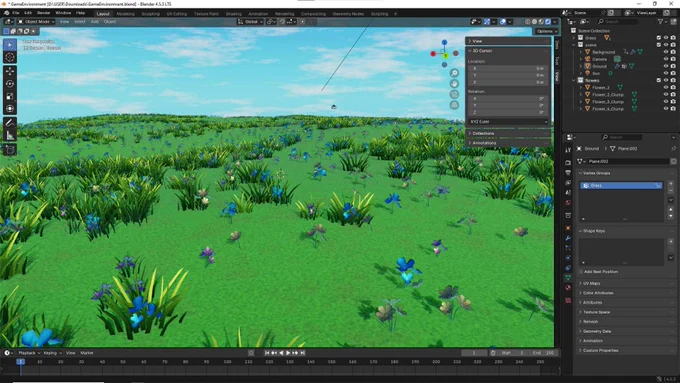680x383 pixels.
Task: Toggle Sun object viewport visibility
Action: point(666,73)
